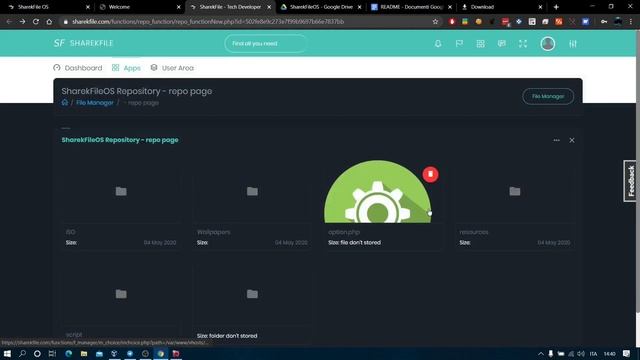Open the chat messages icon in header
The image size is (640, 360).
(502, 44)
